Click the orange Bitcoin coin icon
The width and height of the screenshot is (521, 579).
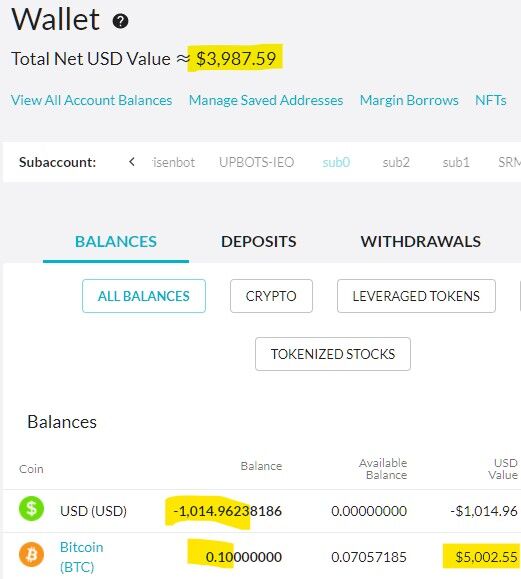coord(31,554)
